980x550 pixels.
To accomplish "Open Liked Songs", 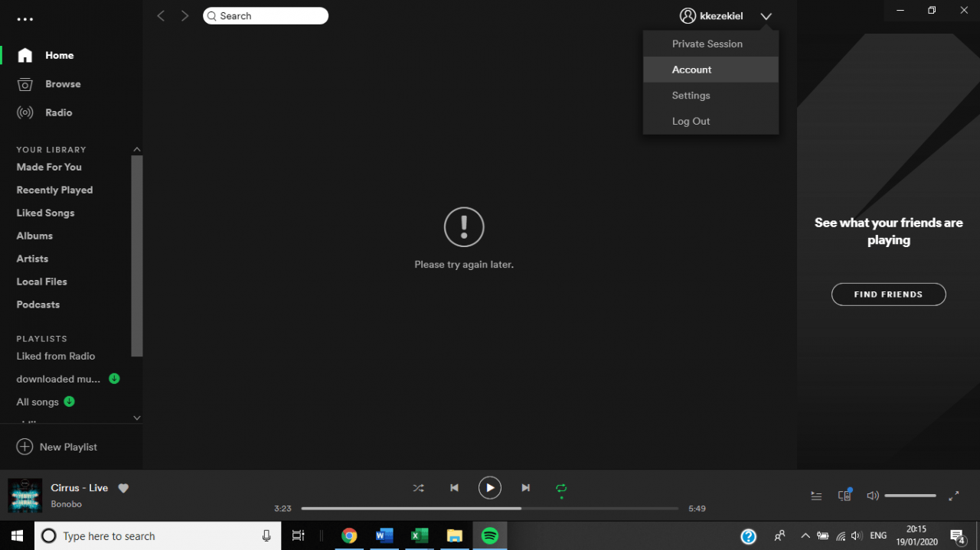I will pyautogui.click(x=45, y=213).
